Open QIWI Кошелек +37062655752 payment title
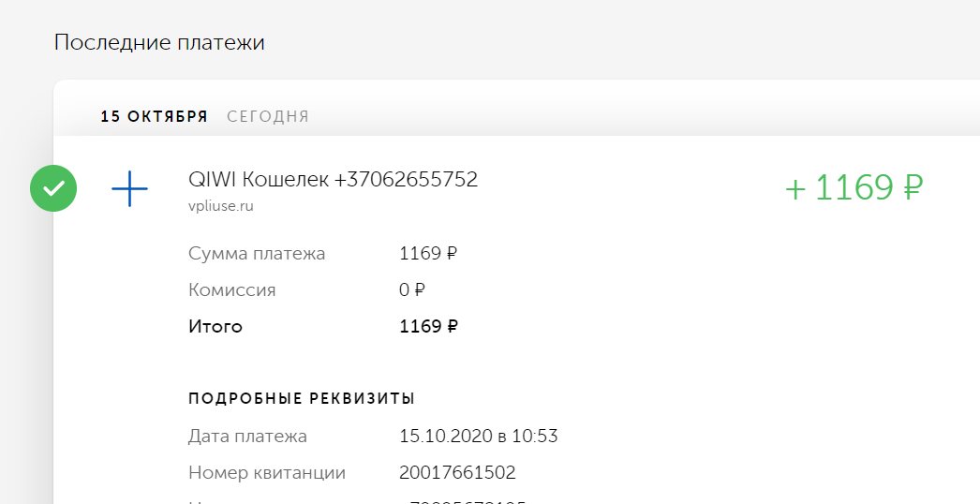This screenshot has width=980, height=504. (x=334, y=180)
